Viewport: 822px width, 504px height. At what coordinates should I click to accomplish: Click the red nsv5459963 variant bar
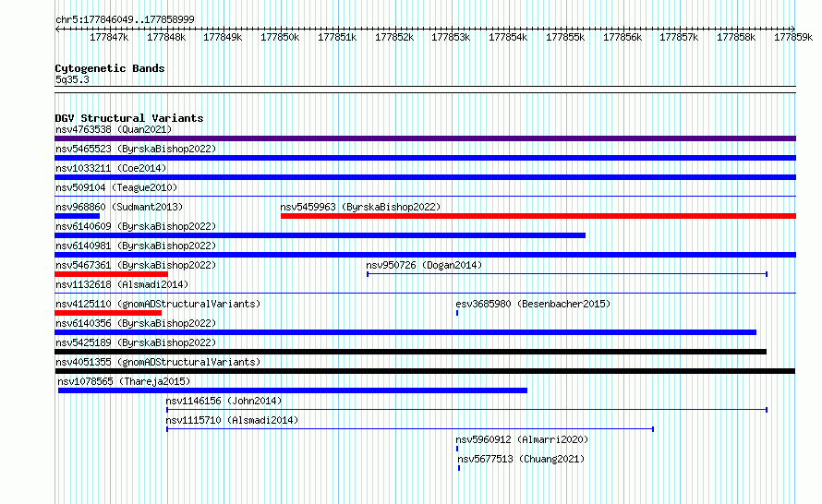tap(538, 216)
